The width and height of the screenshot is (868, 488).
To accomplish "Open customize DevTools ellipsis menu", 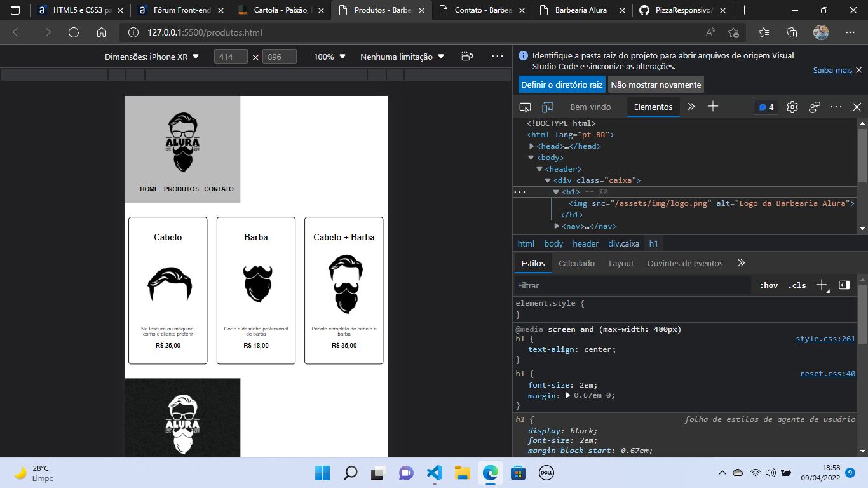I will pos(836,107).
